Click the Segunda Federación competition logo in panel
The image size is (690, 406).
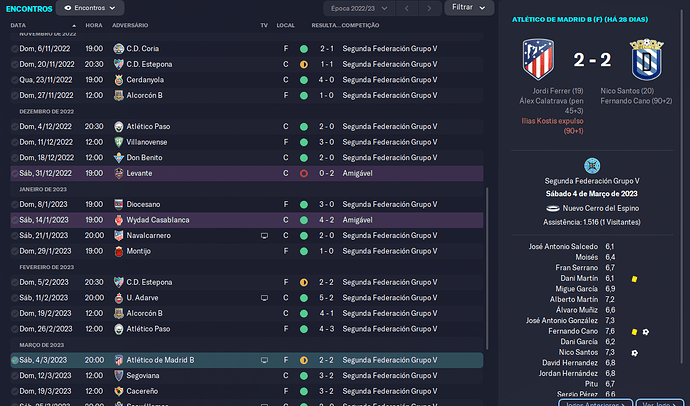coord(592,166)
